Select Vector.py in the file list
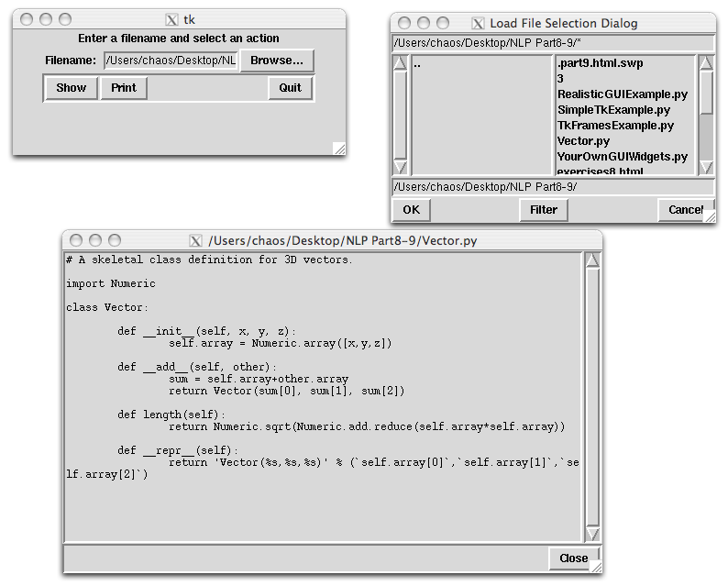The image size is (728, 586). [583, 141]
